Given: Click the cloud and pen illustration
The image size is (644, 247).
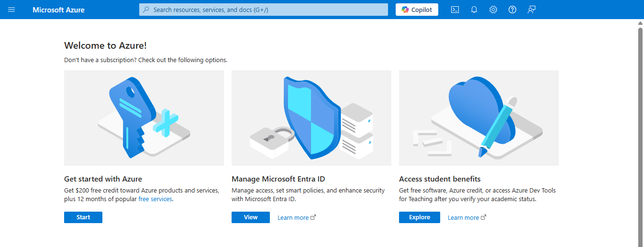Looking at the screenshot, I should coord(479,118).
